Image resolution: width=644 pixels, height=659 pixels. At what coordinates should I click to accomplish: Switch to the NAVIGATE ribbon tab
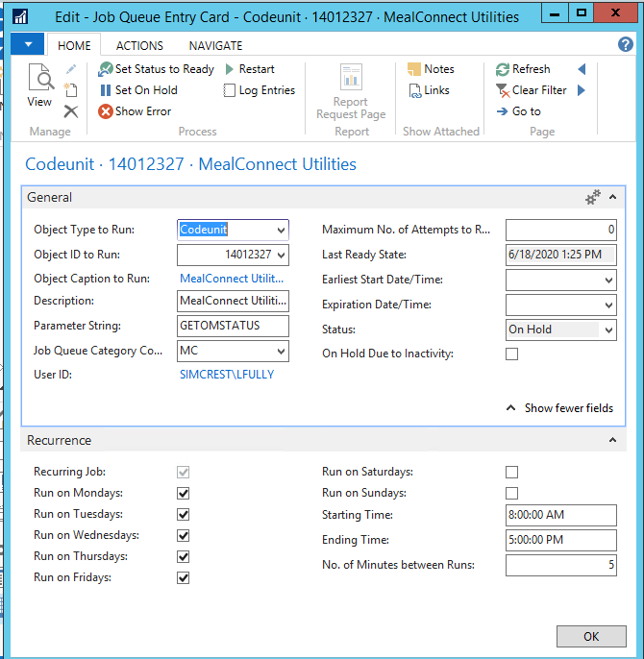[215, 45]
